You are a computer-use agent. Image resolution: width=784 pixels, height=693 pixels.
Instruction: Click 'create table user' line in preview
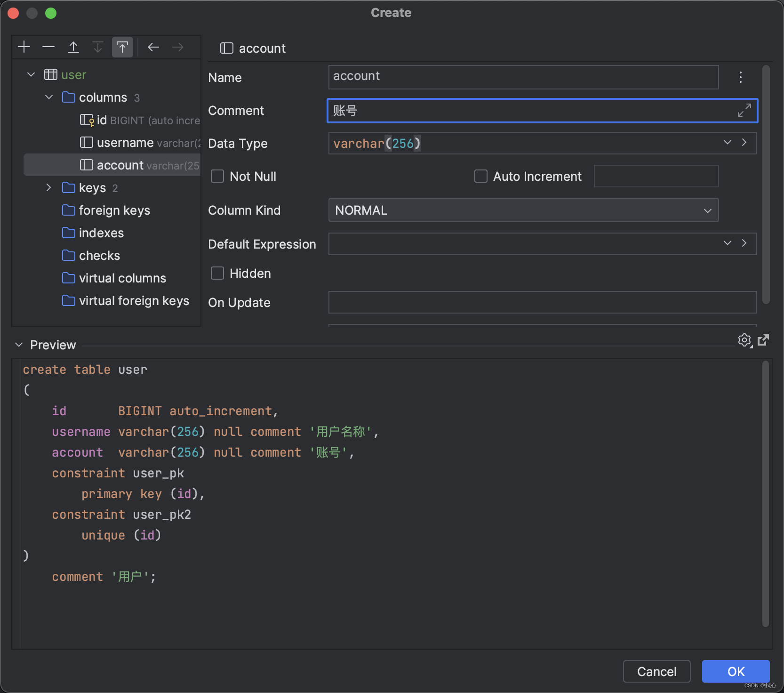pos(85,370)
